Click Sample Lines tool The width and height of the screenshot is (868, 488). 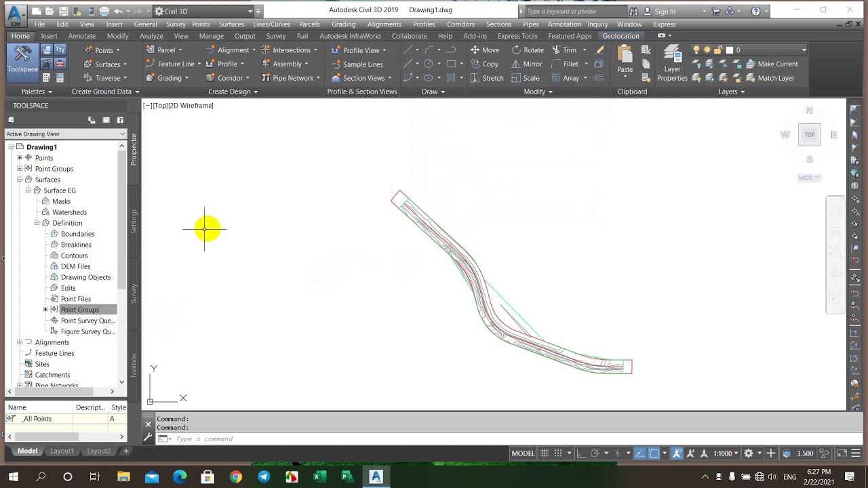pos(357,64)
